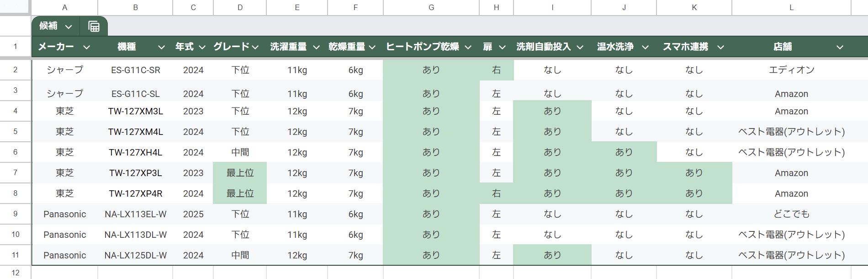Open the スマホ連携 column dropdown arrow
This screenshot has height=279, width=868.
pyautogui.click(x=720, y=47)
